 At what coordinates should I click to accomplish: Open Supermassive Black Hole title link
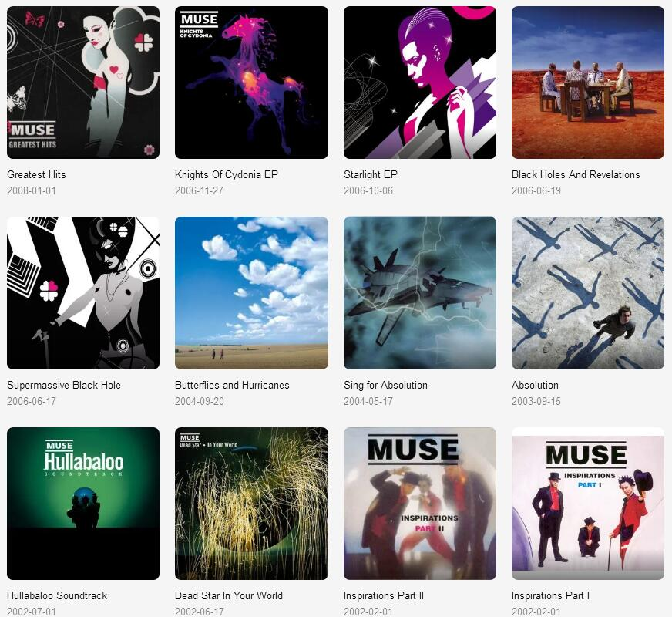pos(64,385)
